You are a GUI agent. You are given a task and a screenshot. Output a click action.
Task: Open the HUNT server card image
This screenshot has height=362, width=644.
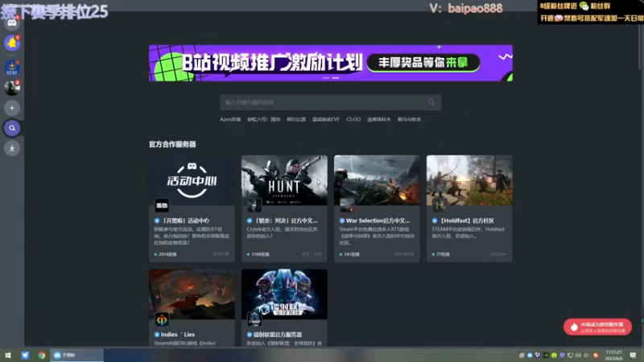tap(284, 180)
